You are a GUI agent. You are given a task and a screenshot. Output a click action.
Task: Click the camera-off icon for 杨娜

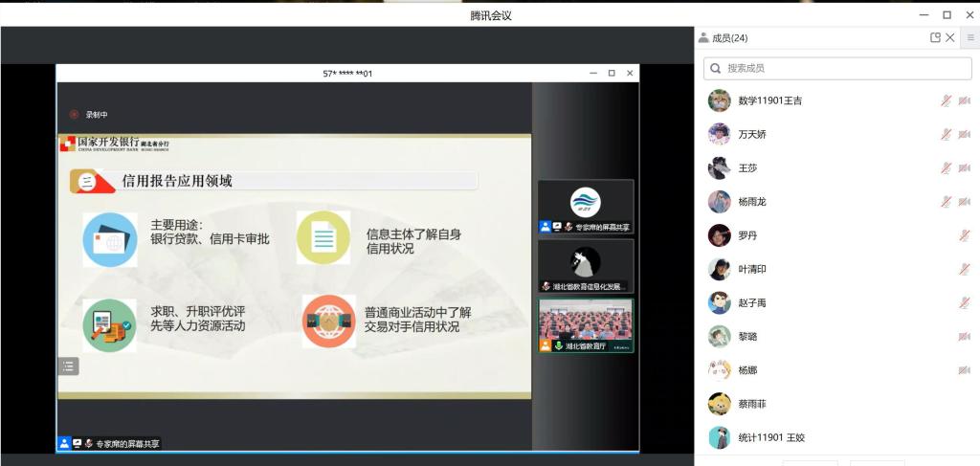[964, 370]
